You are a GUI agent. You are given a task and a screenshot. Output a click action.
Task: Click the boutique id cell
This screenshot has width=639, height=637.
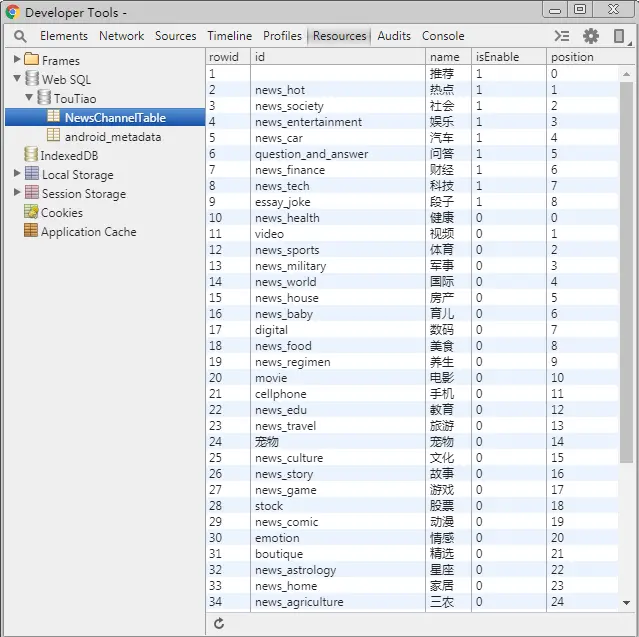click(x=338, y=554)
